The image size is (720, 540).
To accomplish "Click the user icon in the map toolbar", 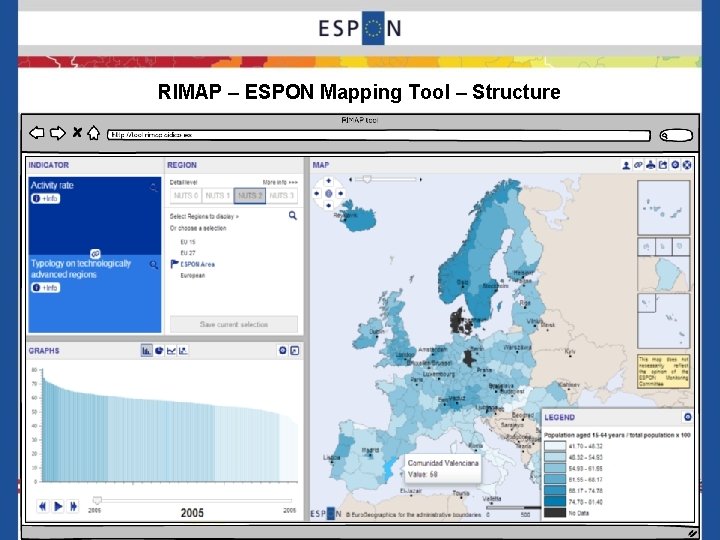I will 626,165.
